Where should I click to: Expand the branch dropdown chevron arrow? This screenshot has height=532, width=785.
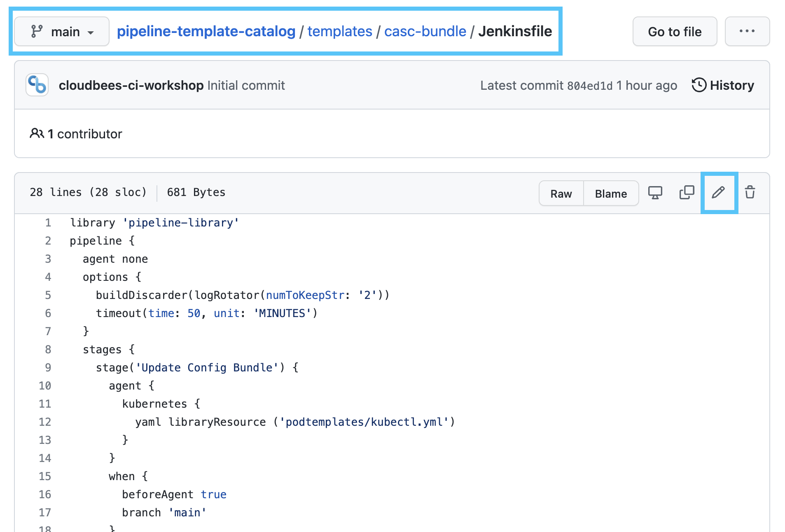91,32
